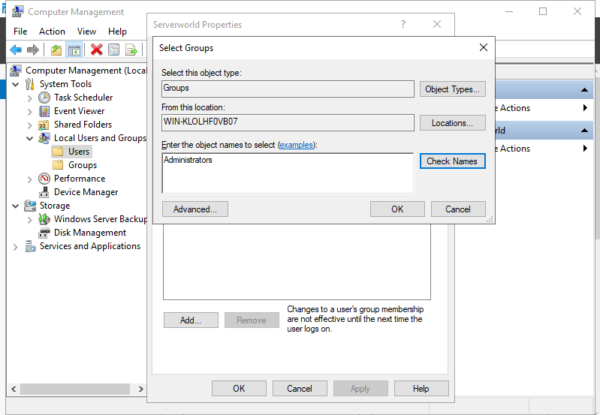Image resolution: width=600 pixels, height=415 pixels.
Task: Click the Task Scheduler clock icon
Action: point(44,98)
